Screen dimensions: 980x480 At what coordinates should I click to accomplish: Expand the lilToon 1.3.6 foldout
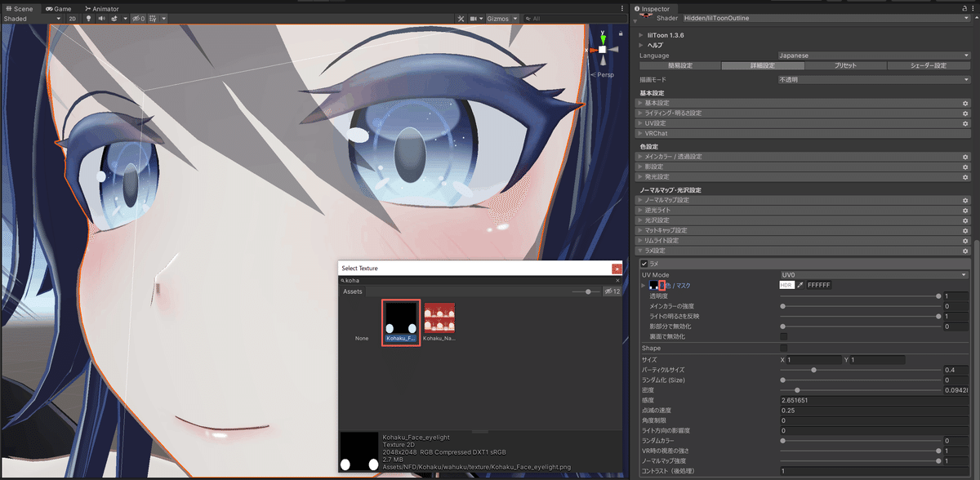(641, 35)
